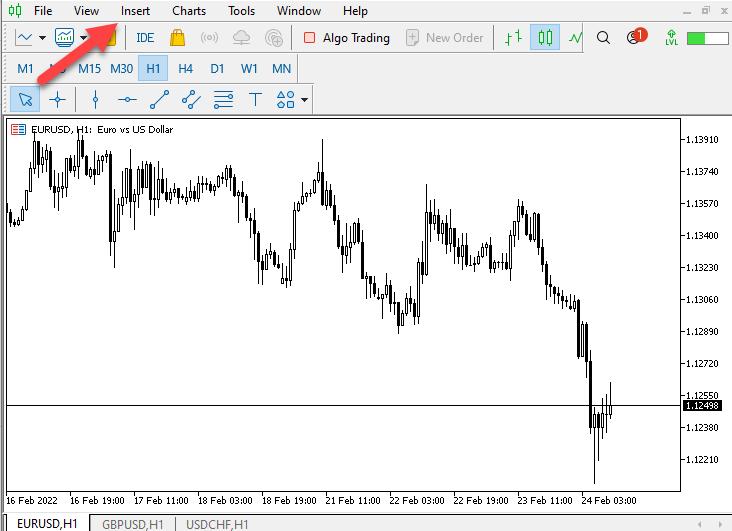Select the trendline drawing tool
This screenshot has height=531, width=732.
pyautogui.click(x=159, y=99)
